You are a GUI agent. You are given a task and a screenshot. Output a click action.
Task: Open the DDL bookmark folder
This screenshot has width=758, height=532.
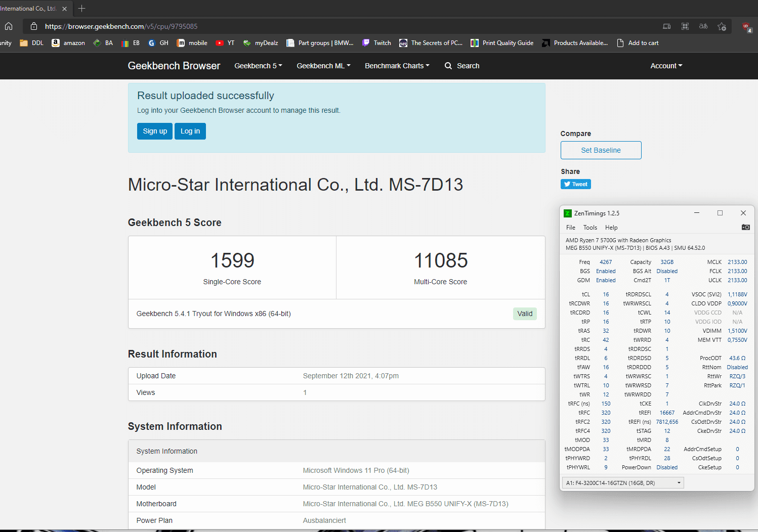coord(32,43)
